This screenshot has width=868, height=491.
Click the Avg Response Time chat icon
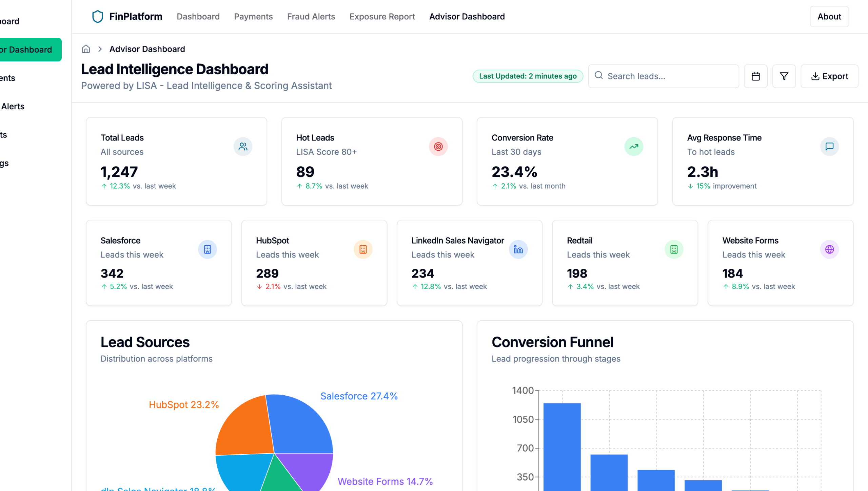pos(829,147)
